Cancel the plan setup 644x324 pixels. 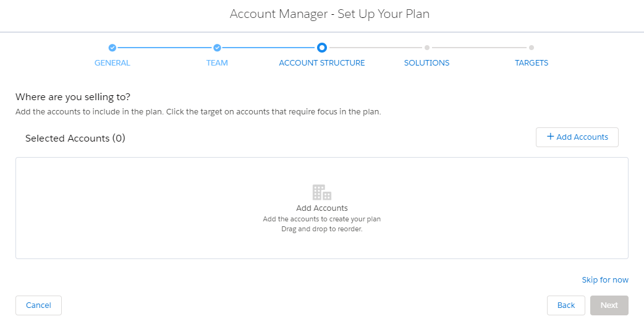click(38, 305)
